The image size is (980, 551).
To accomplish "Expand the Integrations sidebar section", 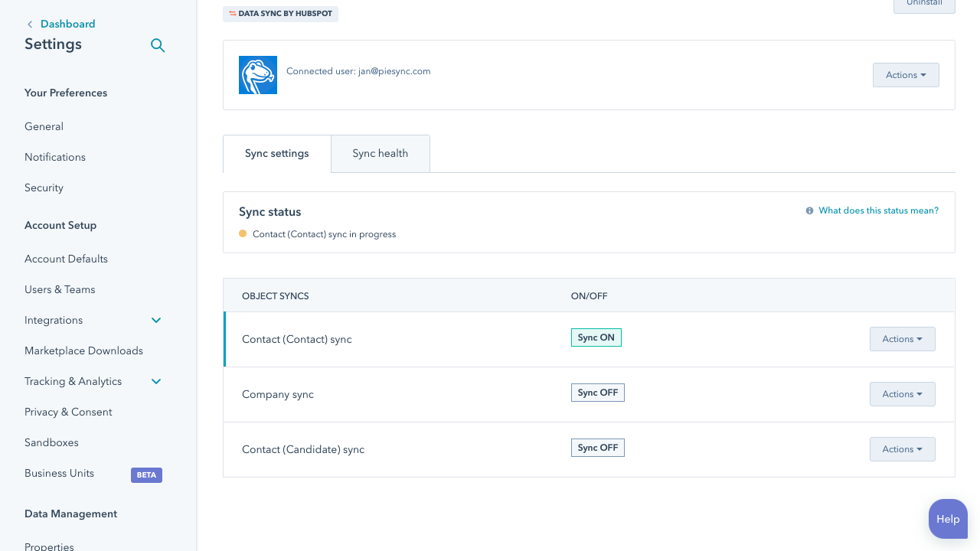I will (x=156, y=320).
